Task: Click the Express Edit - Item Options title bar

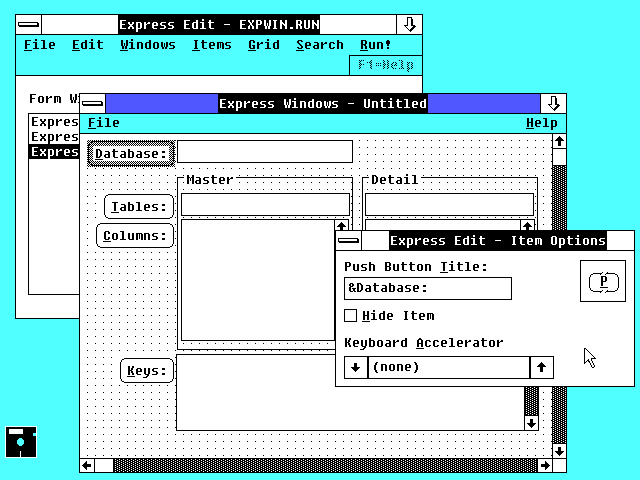Action: click(498, 240)
